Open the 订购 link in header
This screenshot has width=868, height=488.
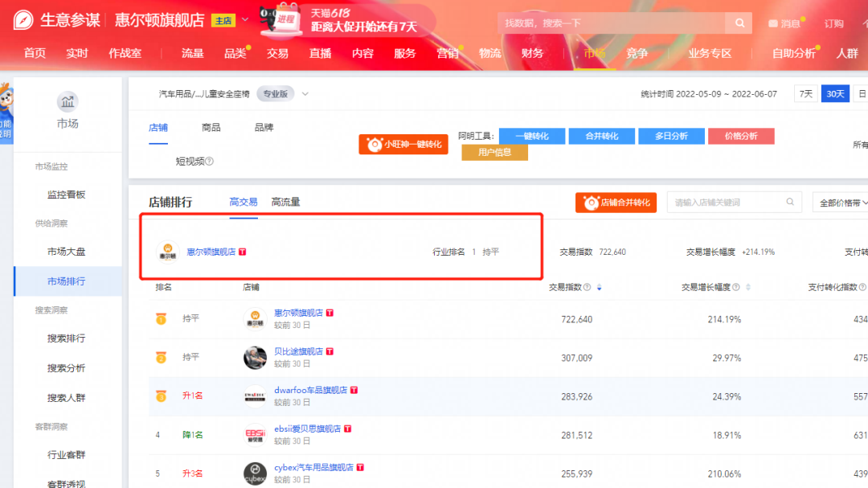833,24
